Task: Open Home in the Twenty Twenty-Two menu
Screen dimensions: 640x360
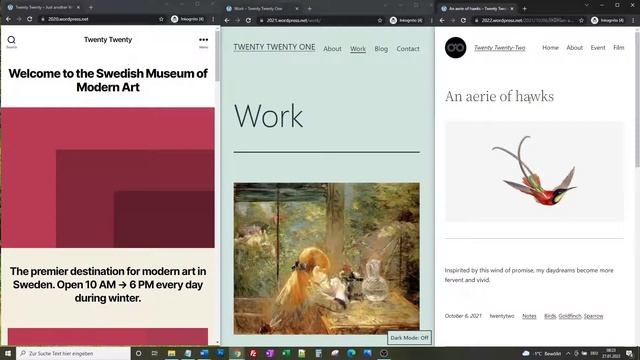Action: click(x=550, y=48)
